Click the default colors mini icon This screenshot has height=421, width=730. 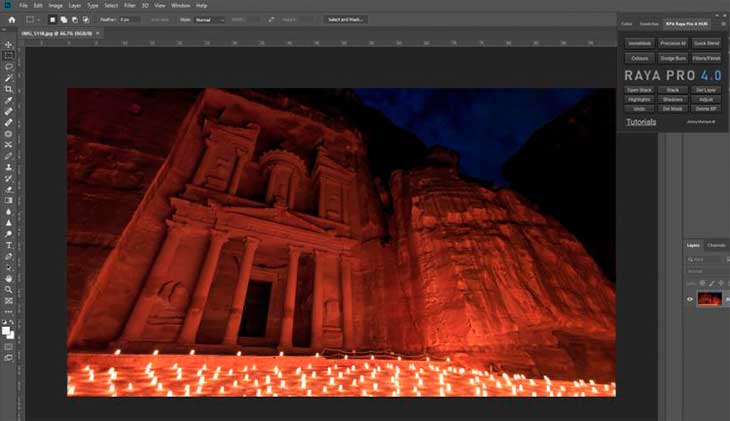pyautogui.click(x=4, y=322)
